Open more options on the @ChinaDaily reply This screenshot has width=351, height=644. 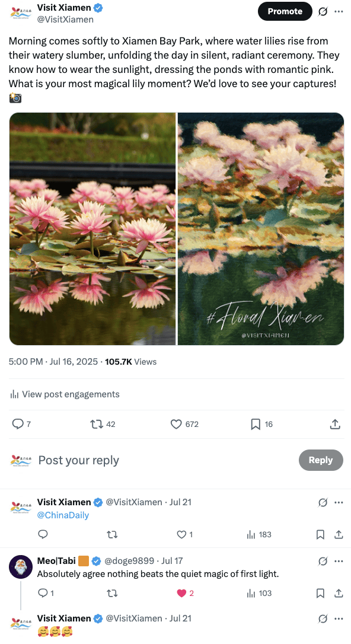coord(339,502)
